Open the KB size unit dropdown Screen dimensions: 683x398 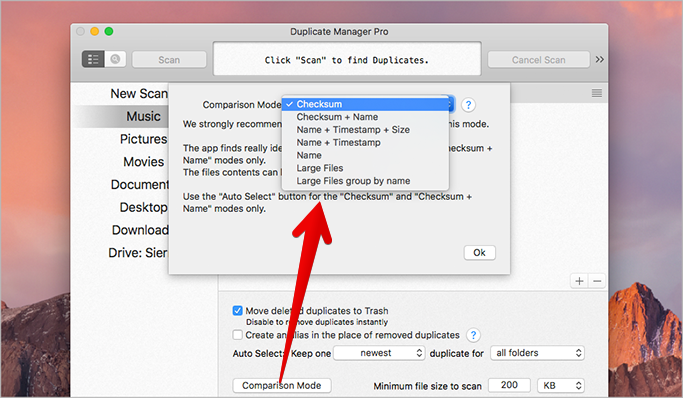tap(561, 385)
